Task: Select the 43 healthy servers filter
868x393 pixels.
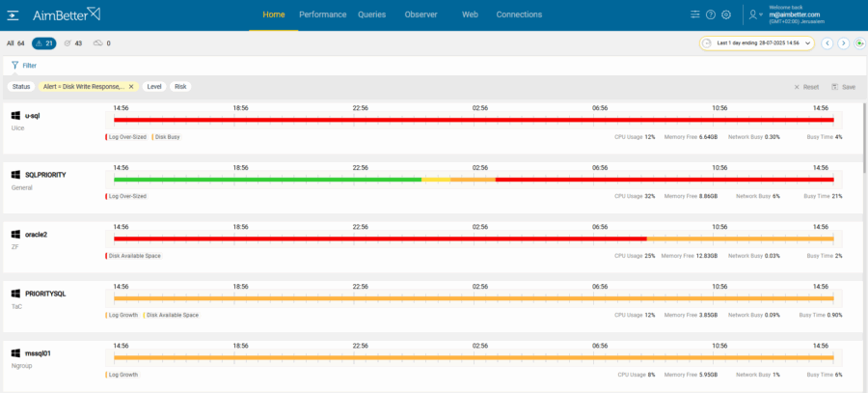Action: 73,43
